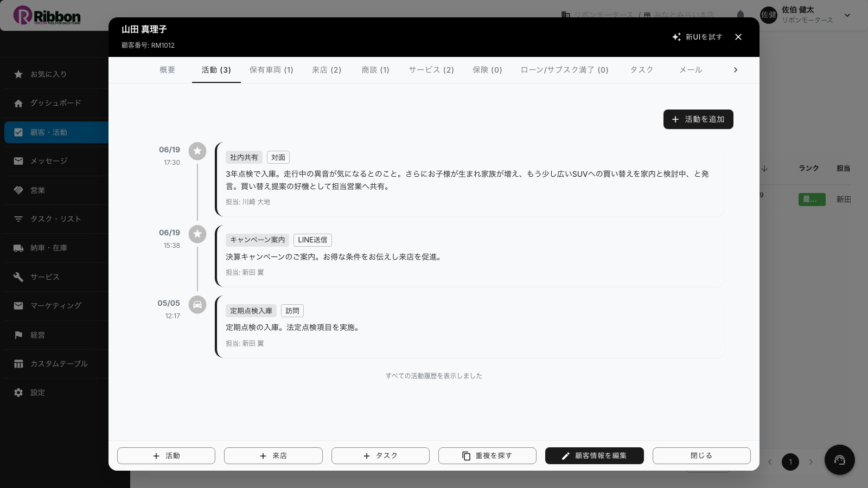Image resolution: width=868 pixels, height=488 pixels.
Task: Go to next page chevron in background list
Action: (x=811, y=462)
